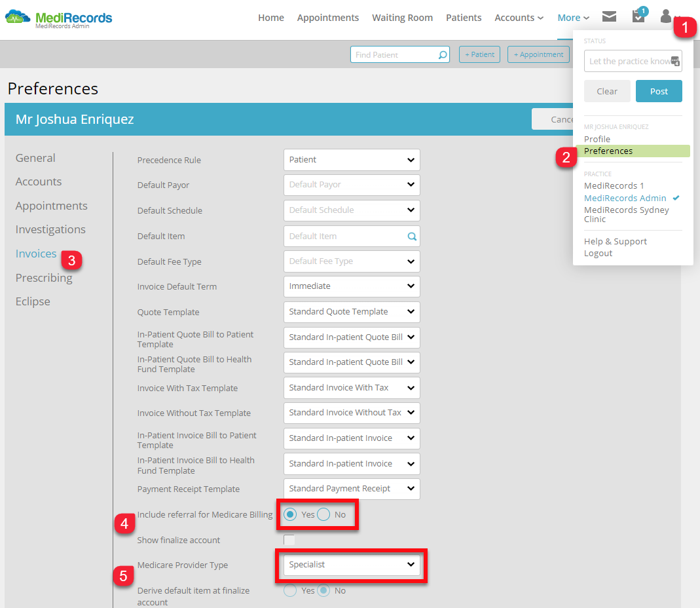Expand the Accounts top navigation menu
The height and width of the screenshot is (608, 700).
coord(519,18)
